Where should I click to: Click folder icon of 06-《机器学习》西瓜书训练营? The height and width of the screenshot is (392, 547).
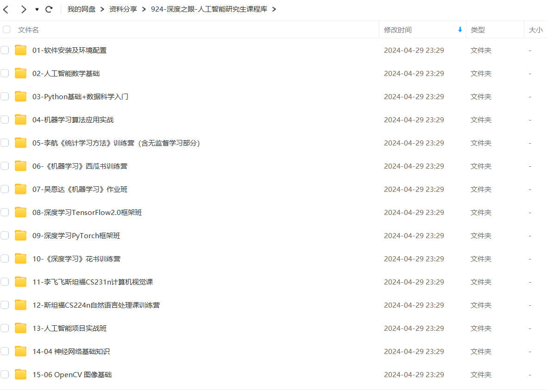click(20, 166)
